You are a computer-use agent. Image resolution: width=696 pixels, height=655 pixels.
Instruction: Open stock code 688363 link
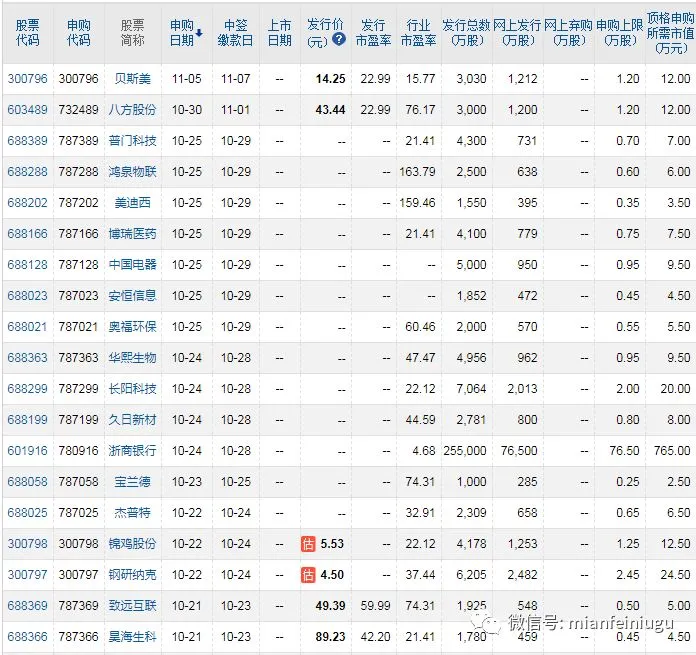click(27, 358)
